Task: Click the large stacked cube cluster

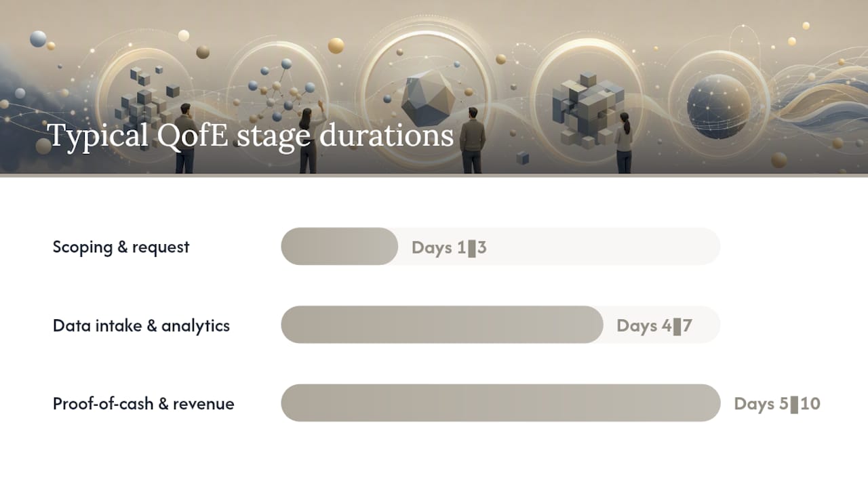Action: (x=586, y=109)
